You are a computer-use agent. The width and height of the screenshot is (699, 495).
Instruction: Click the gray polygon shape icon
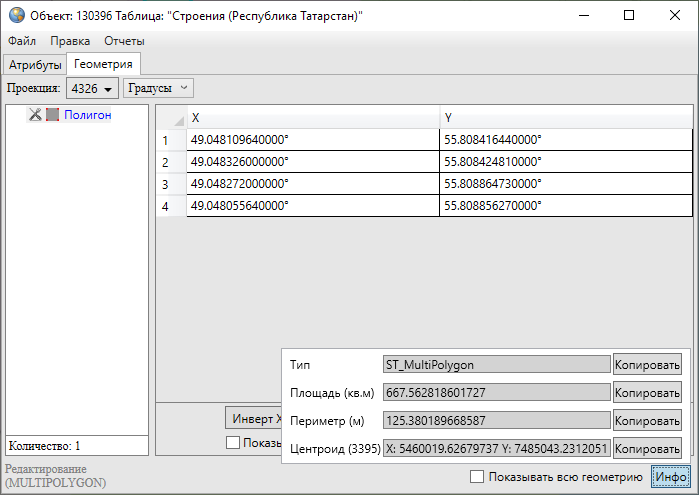(52, 115)
